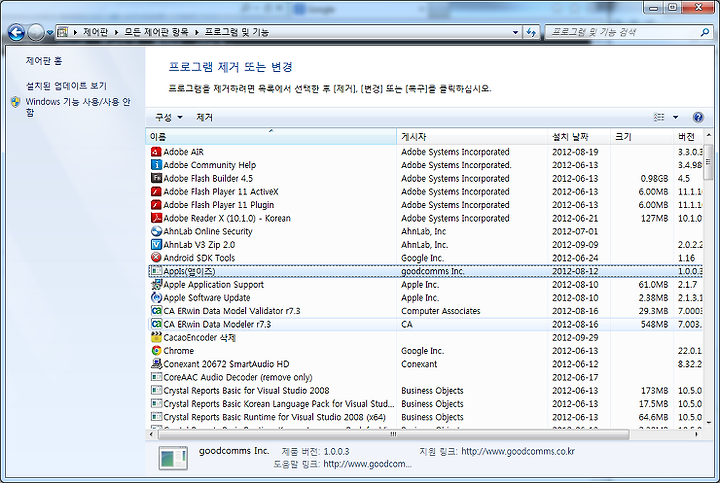The width and height of the screenshot is (720, 483).
Task: Click the Flash Player 11 Plugin icon
Action: click(156, 205)
